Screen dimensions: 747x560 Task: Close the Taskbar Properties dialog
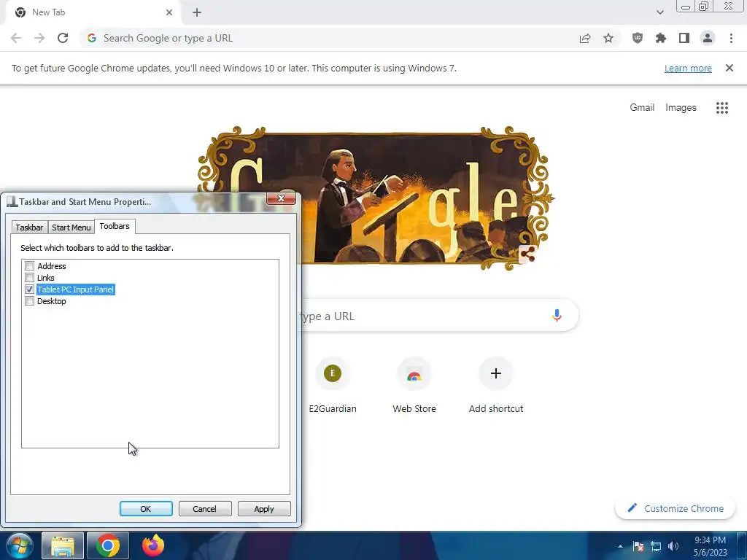coord(281,198)
